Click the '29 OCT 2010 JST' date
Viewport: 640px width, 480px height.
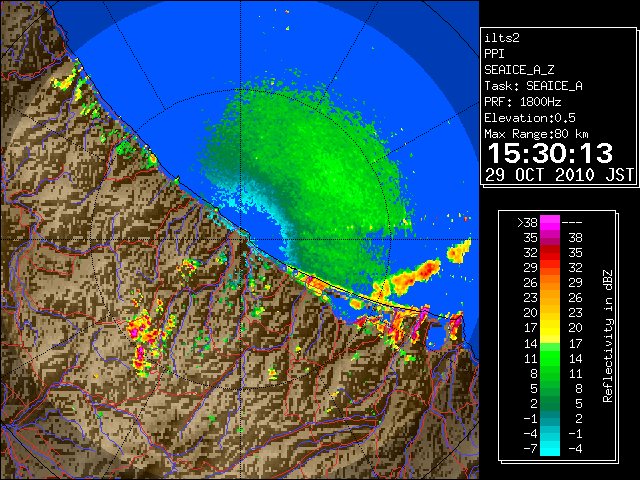[x=559, y=175]
